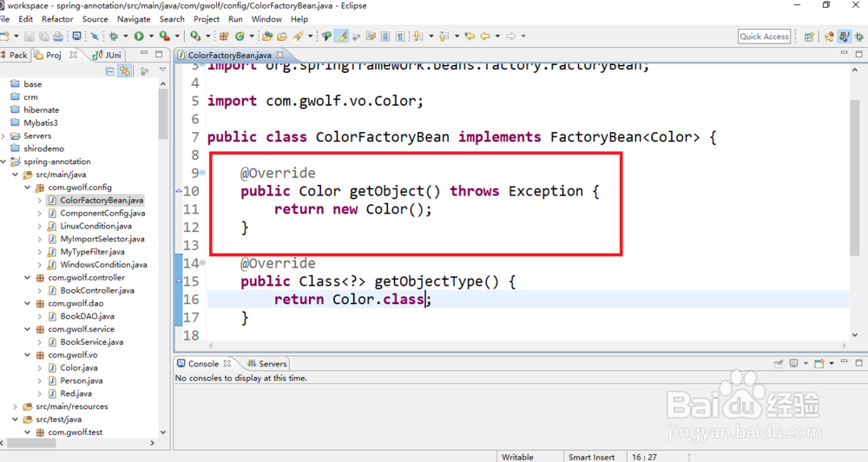Click the Open Task folder icon
Viewport: 868px width, 462px height.
coord(282,36)
